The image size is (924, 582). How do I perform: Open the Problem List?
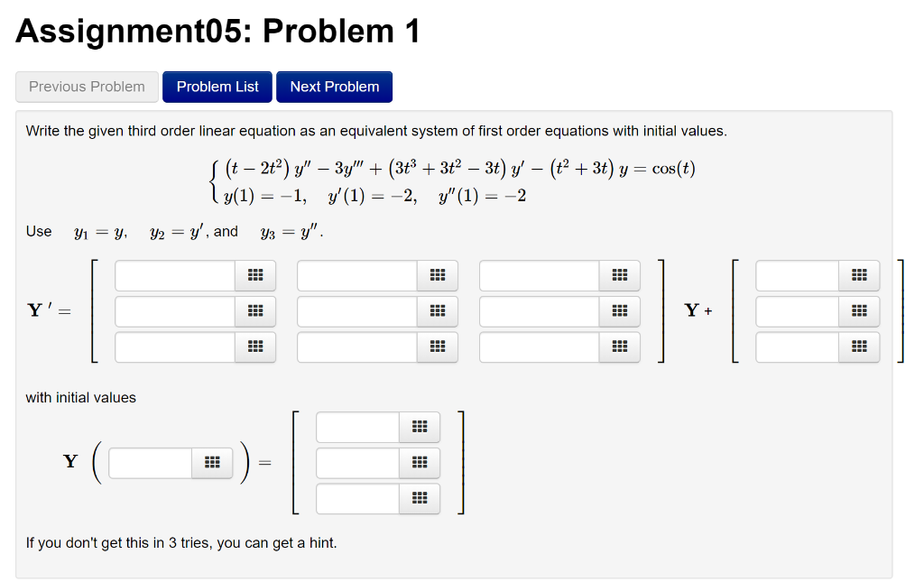click(x=217, y=87)
